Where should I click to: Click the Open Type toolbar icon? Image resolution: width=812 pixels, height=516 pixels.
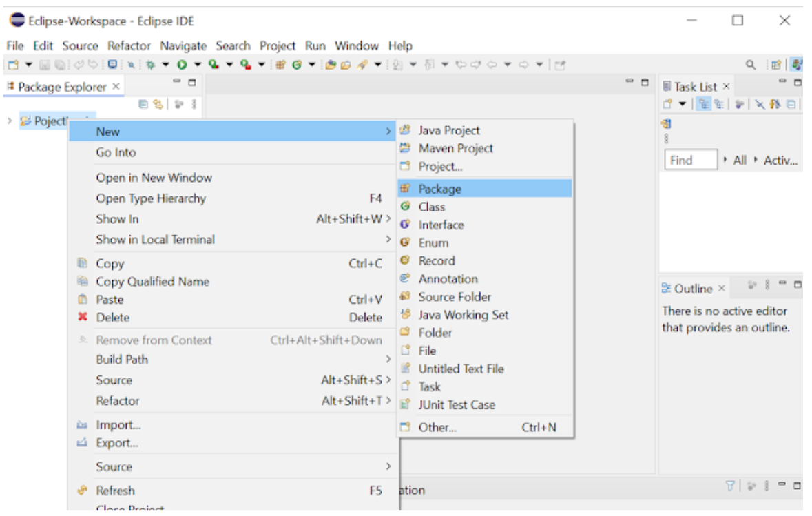point(331,65)
